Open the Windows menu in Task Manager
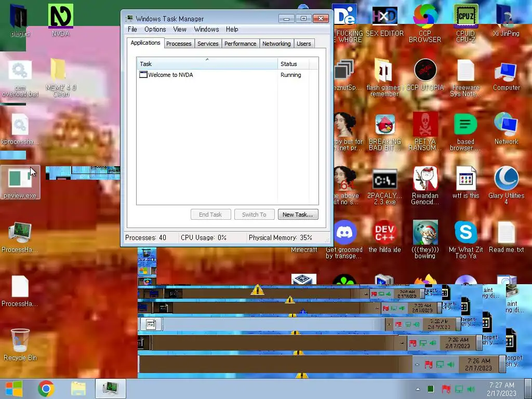Image resolution: width=532 pixels, height=399 pixels. point(206,29)
